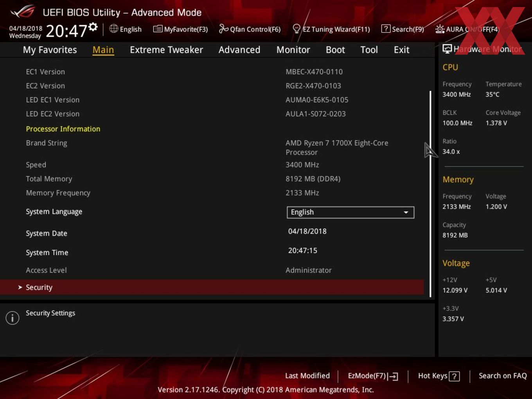Click the Security row arrow marker
This screenshot has width=532, height=399.
20,287
